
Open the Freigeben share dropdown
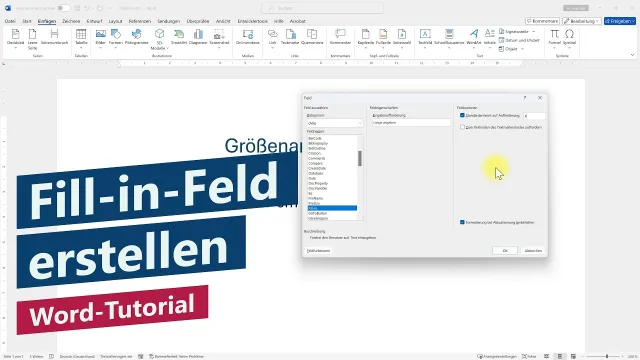[x=633, y=21]
